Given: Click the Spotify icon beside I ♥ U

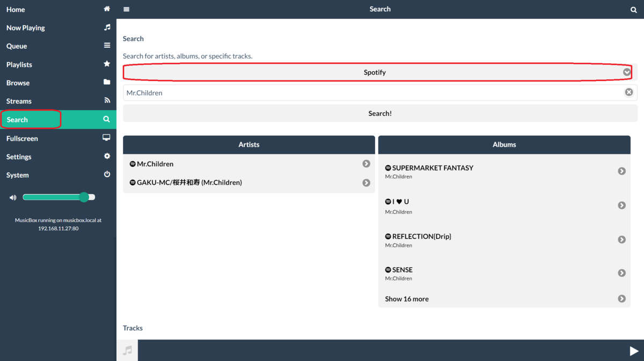Looking at the screenshot, I should [x=388, y=202].
